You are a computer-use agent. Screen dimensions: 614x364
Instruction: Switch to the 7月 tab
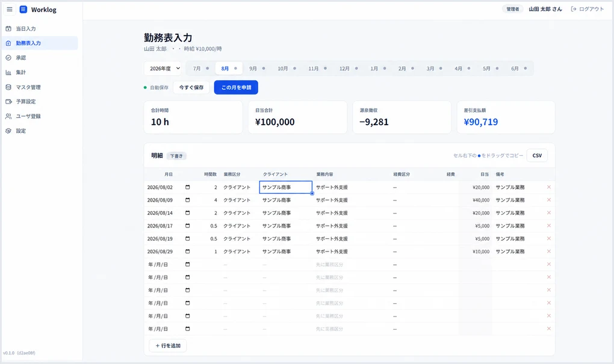(200, 69)
